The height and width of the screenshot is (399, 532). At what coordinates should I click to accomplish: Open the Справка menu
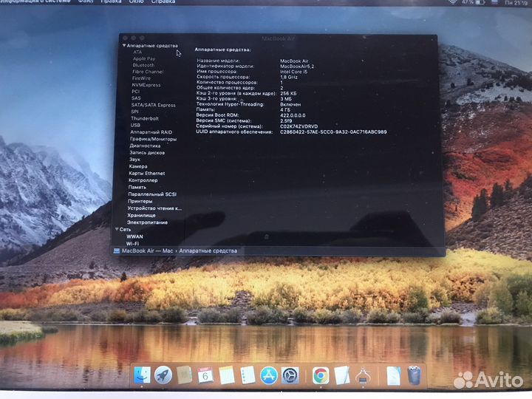(x=163, y=1)
